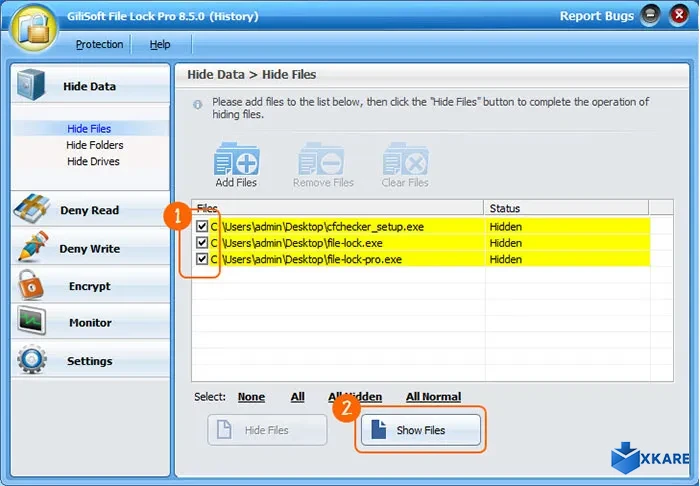Open the Monitor section
Screen dimensions: 700x486
pyautogui.click(x=90, y=322)
